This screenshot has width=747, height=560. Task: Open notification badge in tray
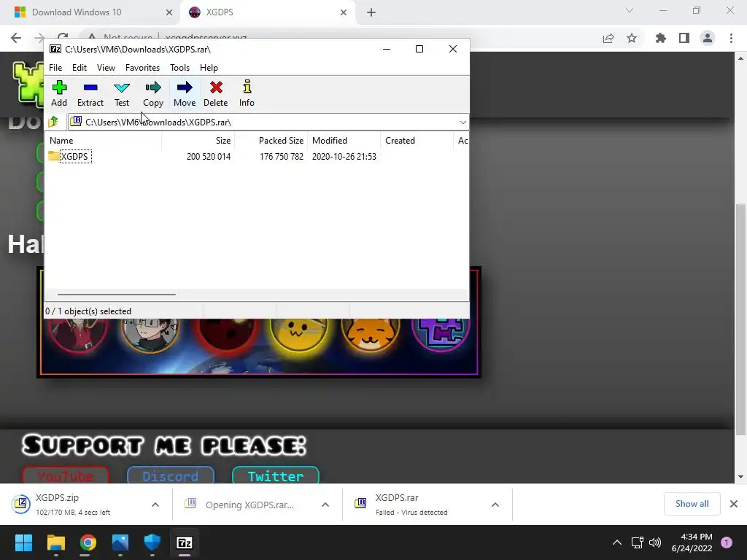pos(727,542)
